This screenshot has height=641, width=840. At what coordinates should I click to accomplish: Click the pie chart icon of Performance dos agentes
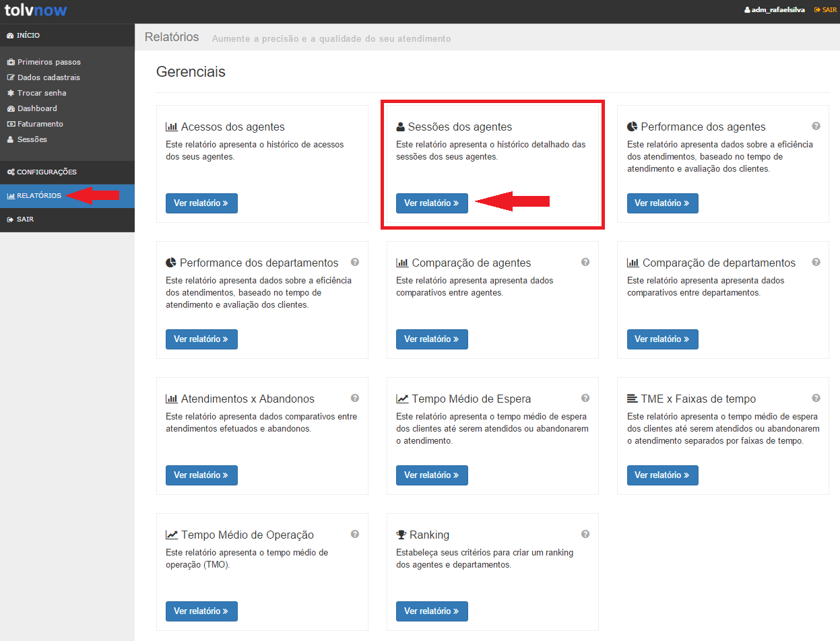(633, 127)
